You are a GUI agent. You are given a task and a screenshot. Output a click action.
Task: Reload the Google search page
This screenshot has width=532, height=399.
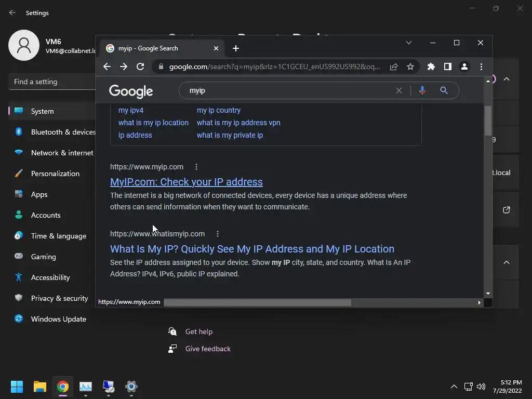pyautogui.click(x=140, y=67)
